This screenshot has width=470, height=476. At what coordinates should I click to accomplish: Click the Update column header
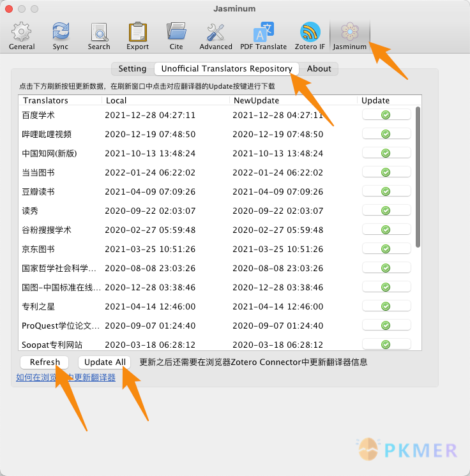click(x=389, y=100)
